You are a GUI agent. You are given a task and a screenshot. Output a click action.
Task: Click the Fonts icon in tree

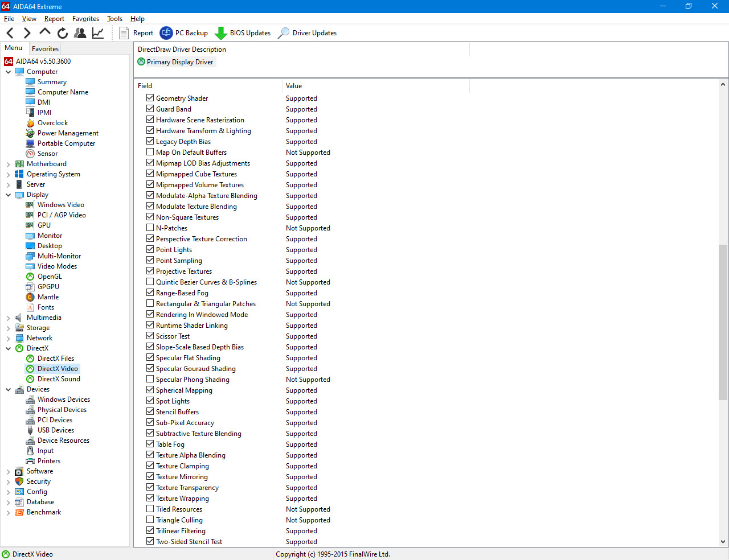(30, 307)
